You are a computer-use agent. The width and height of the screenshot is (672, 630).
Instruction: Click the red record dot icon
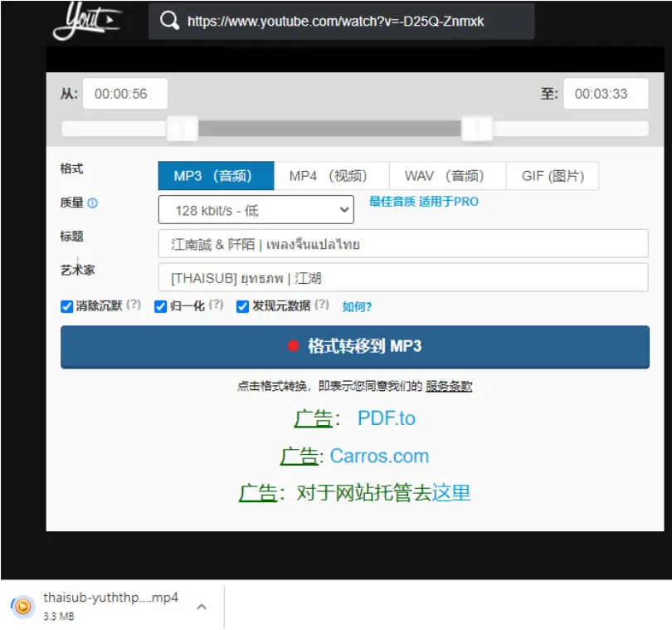[x=293, y=345]
